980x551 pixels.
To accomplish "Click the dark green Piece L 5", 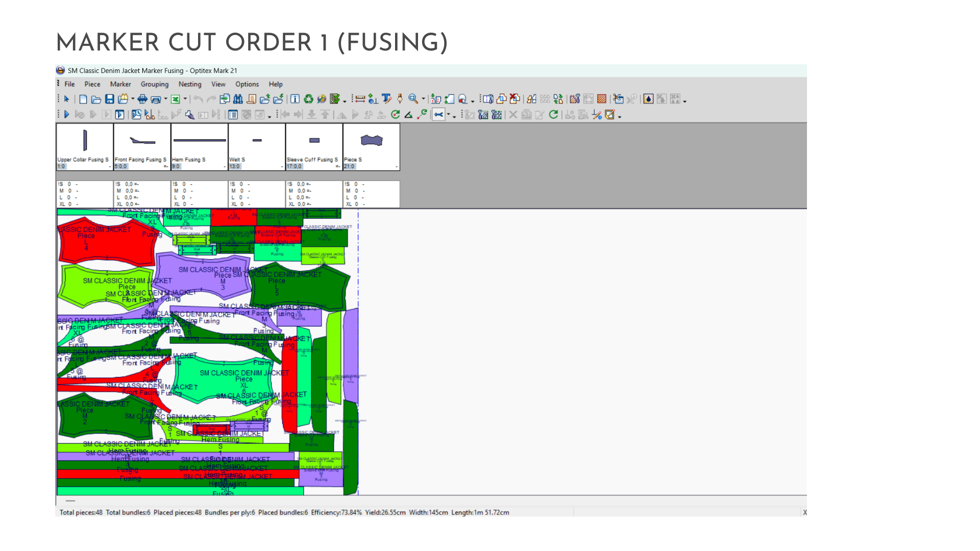I will click(x=300, y=287).
